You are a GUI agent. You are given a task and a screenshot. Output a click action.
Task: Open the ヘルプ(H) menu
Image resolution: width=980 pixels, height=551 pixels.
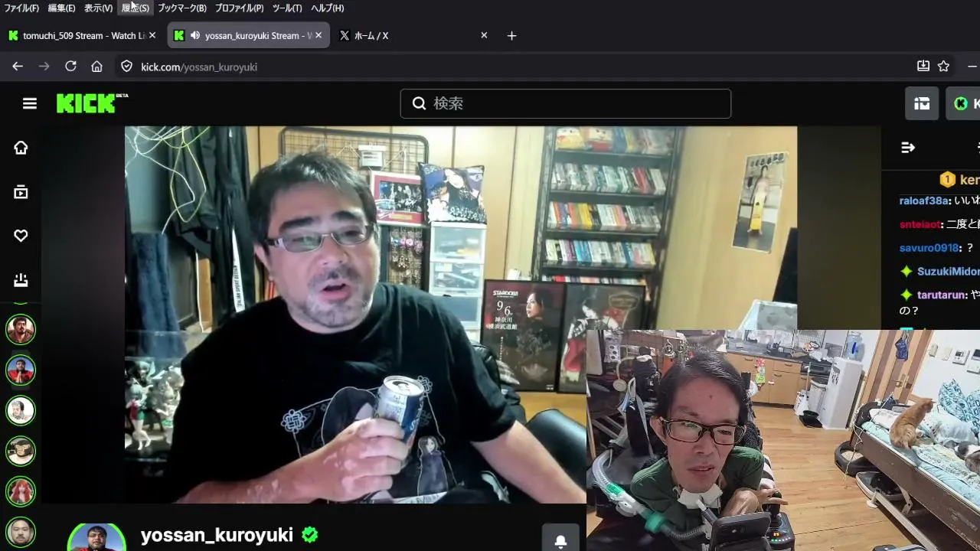click(x=327, y=8)
